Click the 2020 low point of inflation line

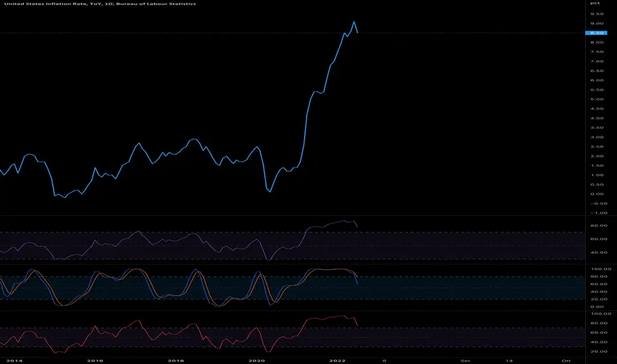(x=270, y=192)
